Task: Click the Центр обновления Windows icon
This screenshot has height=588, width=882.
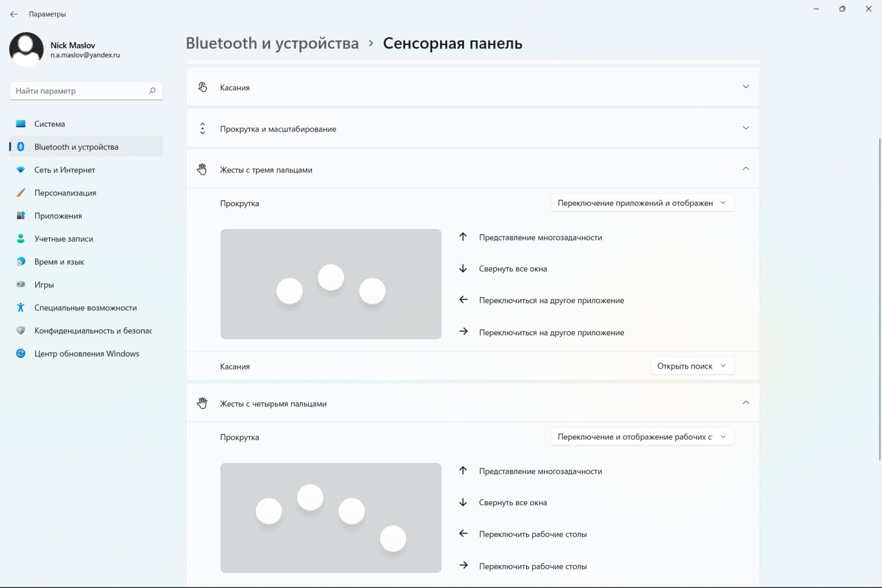Action: point(21,354)
